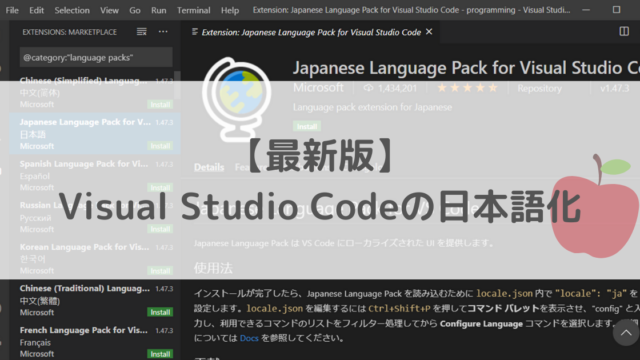Select Chinese (Traditional) Language Pack entry
640x360 pixels.
(x=95, y=300)
